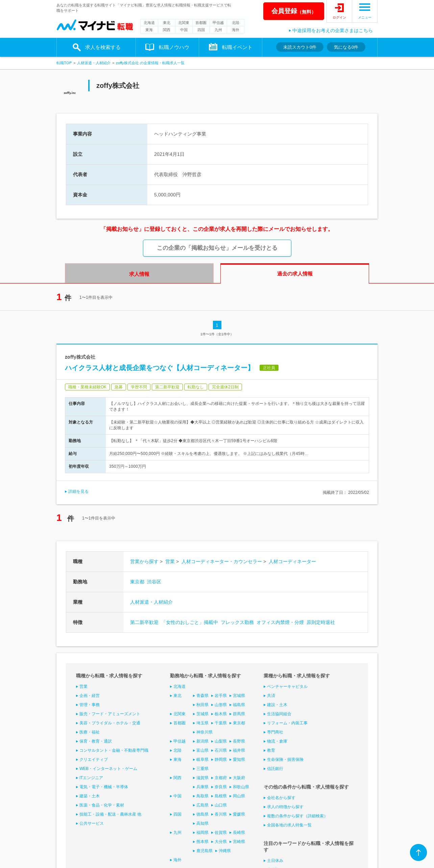Image resolution: width=434 pixels, height=868 pixels.
Task: Click 原則定時退社 feature link
Action: [x=321, y=622]
